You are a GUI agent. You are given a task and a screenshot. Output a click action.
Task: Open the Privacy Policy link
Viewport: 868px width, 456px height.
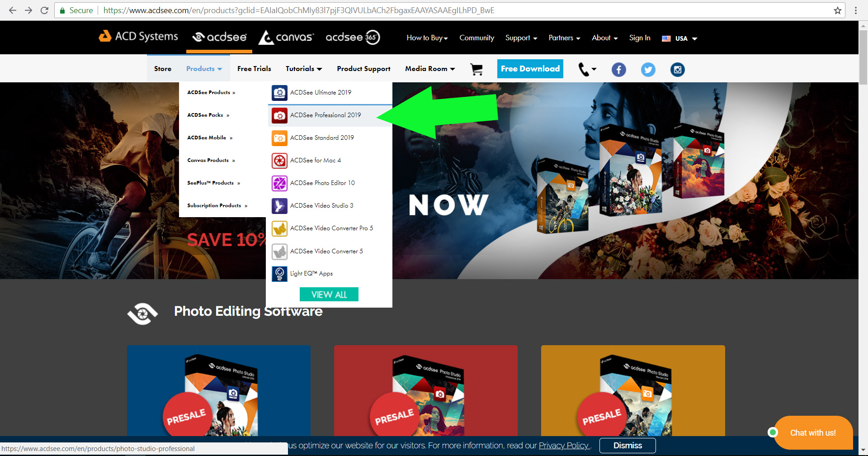pos(564,446)
